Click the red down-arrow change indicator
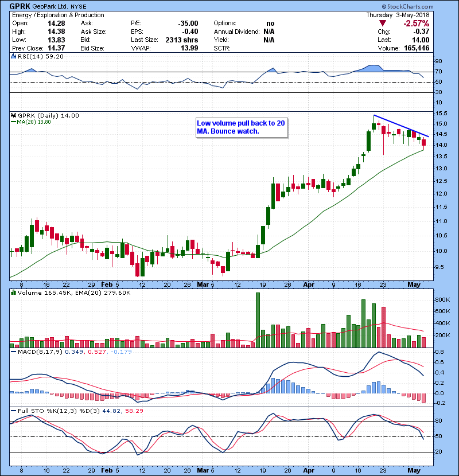This screenshot has width=459, height=476. [383, 24]
